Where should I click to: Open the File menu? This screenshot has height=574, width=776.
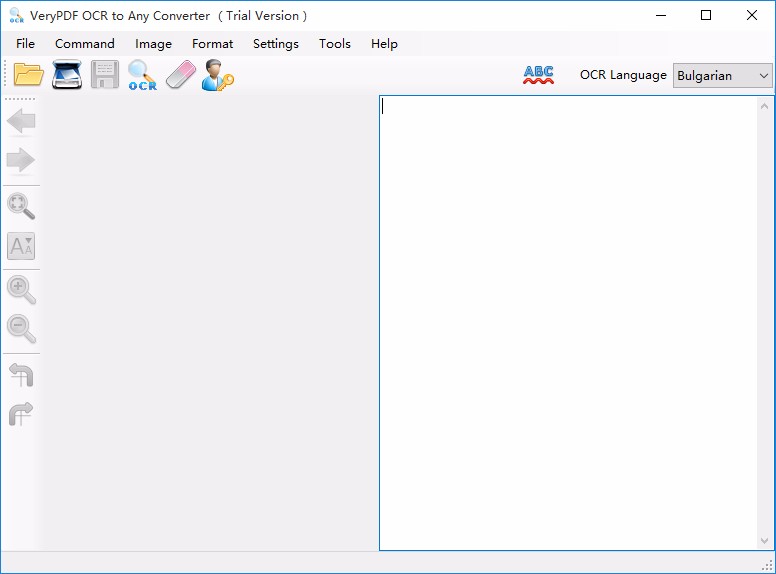pos(25,44)
